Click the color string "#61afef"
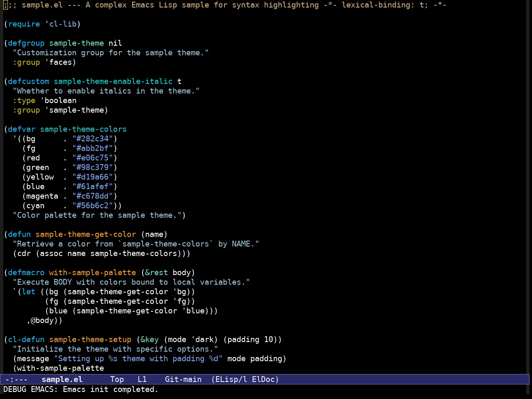 (93, 187)
